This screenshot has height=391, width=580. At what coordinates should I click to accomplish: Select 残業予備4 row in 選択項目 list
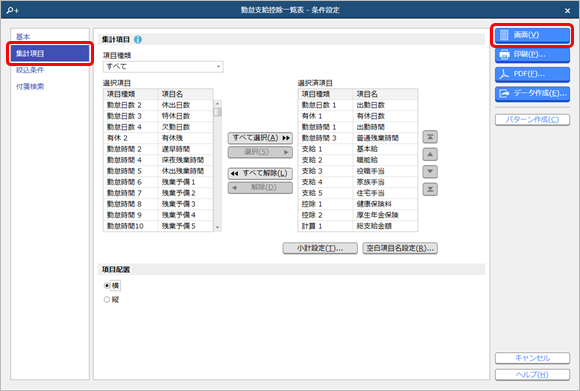pos(158,215)
